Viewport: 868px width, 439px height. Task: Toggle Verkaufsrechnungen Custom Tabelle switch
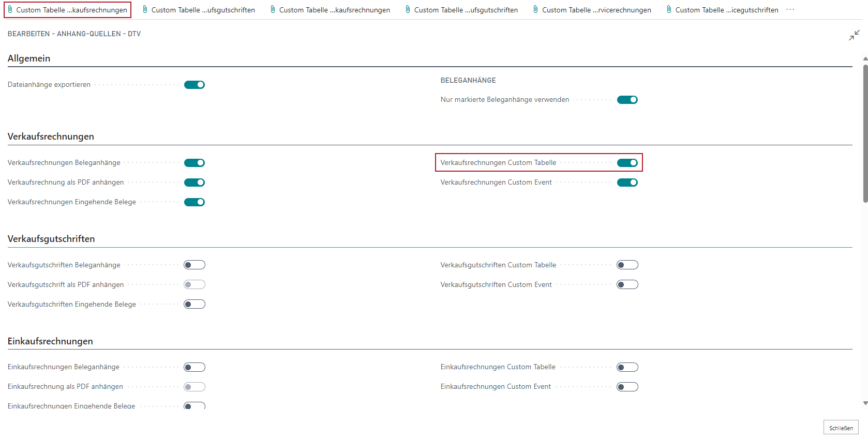pyautogui.click(x=627, y=163)
